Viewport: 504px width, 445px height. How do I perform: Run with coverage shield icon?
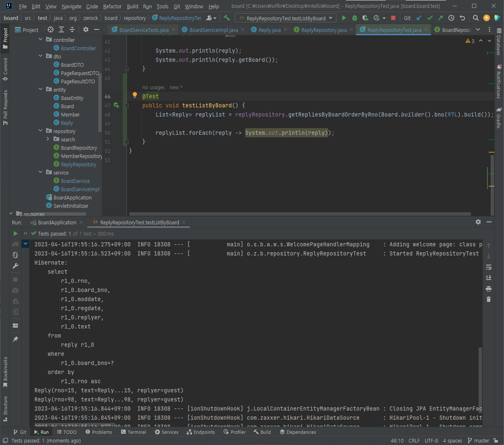coord(365,18)
